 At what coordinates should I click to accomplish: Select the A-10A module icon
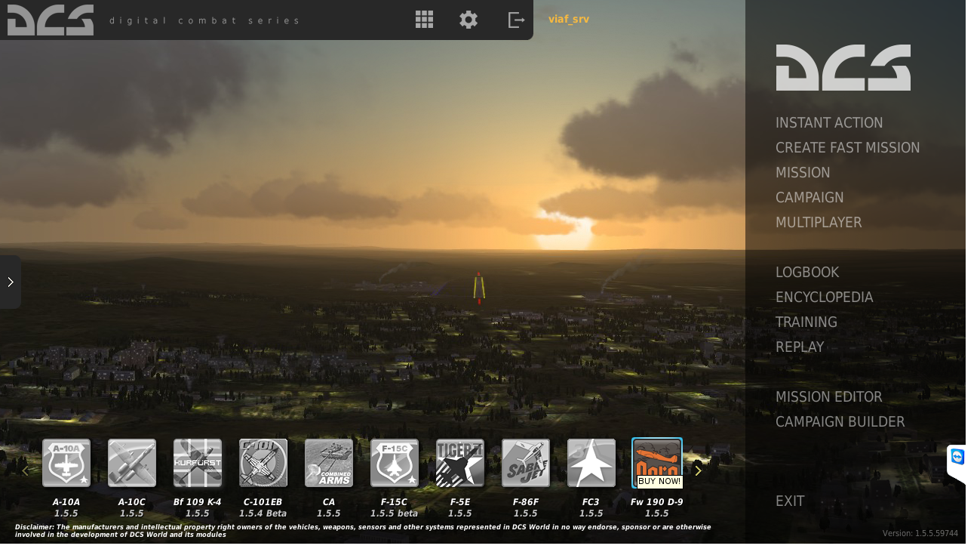66,463
